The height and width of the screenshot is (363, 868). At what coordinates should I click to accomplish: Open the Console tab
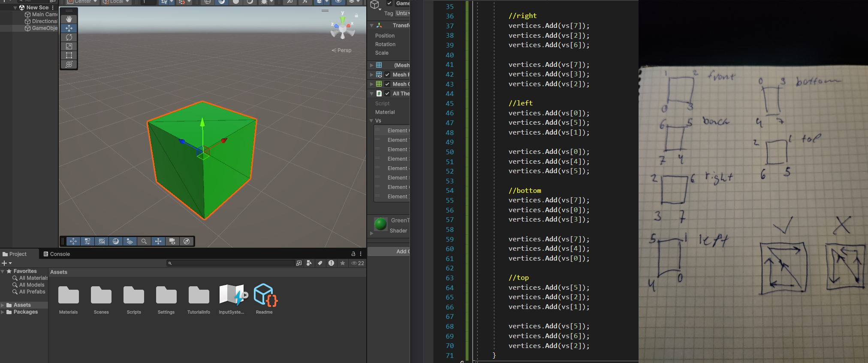point(57,254)
